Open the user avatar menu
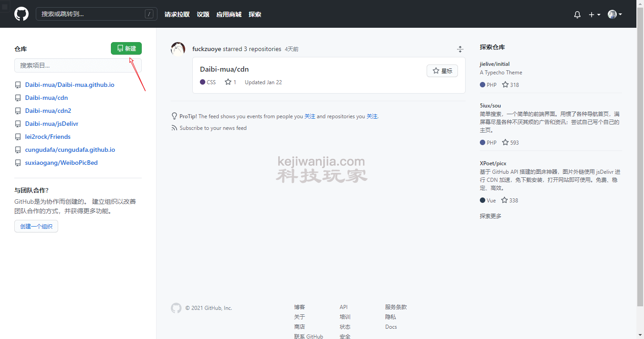 (x=615, y=14)
